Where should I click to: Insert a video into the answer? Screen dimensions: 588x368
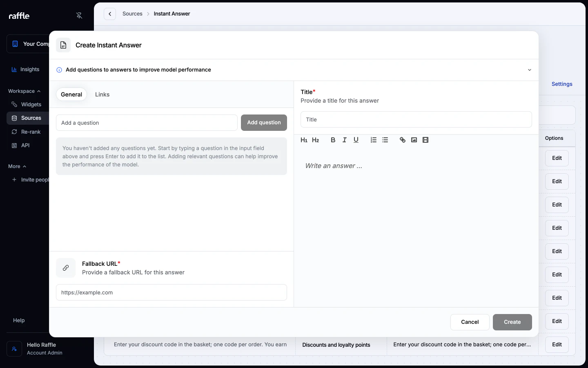425,140
